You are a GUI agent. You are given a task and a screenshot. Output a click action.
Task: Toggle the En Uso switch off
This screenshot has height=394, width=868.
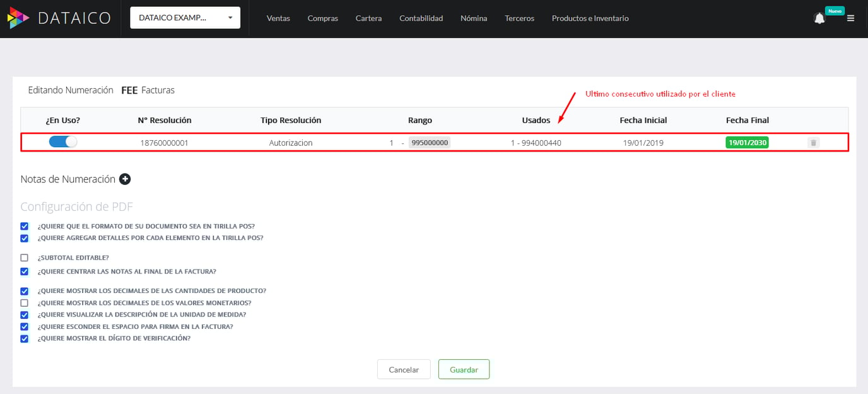(x=62, y=142)
